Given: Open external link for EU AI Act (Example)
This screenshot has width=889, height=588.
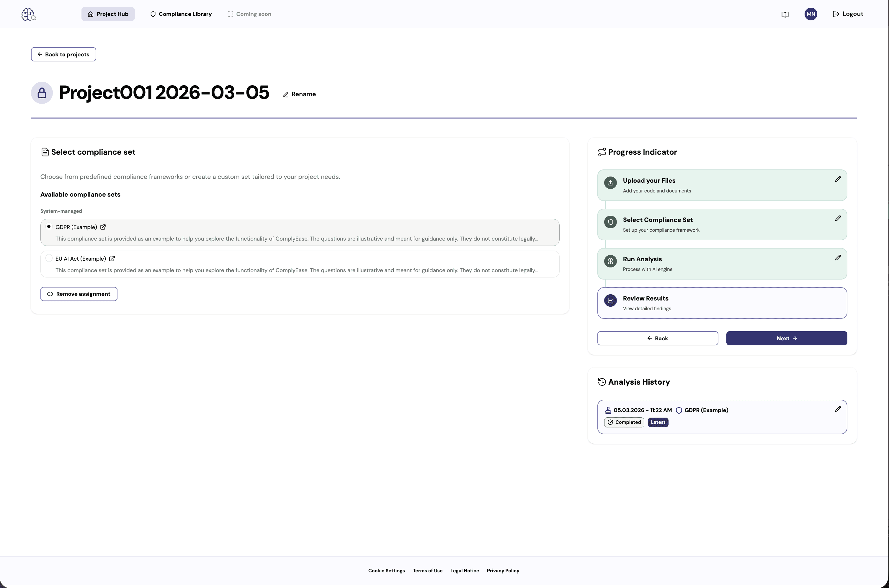Looking at the screenshot, I should [x=112, y=258].
